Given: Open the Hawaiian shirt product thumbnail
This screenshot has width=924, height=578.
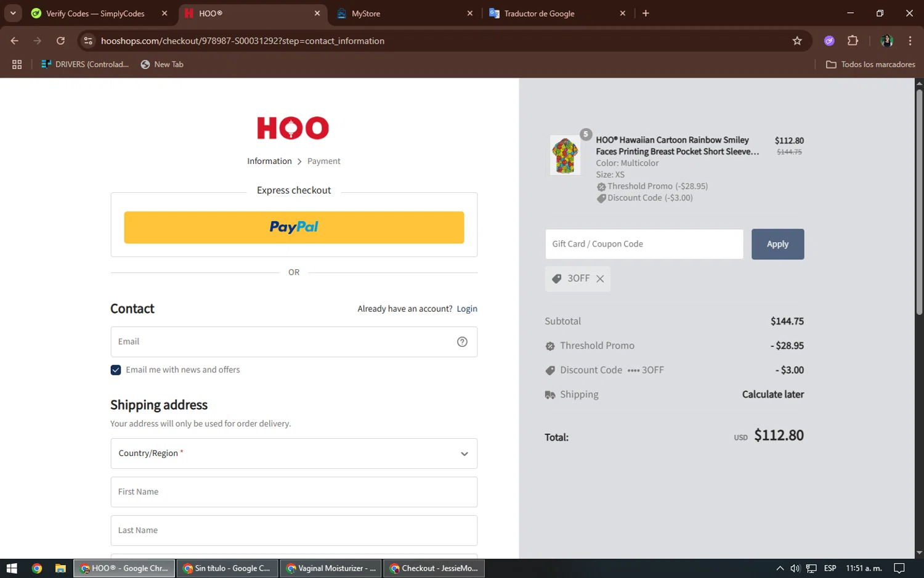Looking at the screenshot, I should (x=565, y=155).
